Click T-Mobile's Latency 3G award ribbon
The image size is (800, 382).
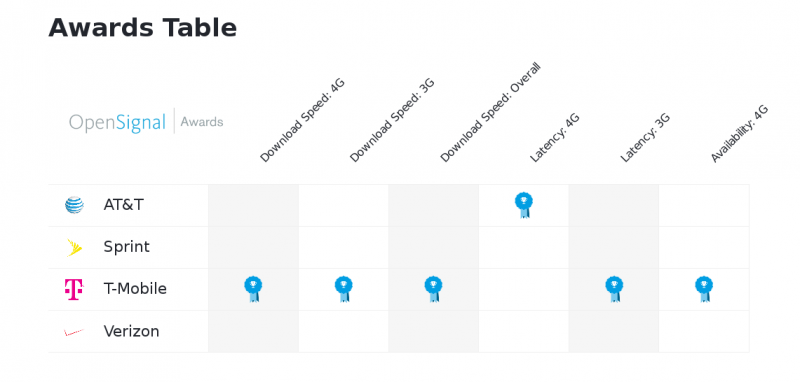pyautogui.click(x=614, y=289)
